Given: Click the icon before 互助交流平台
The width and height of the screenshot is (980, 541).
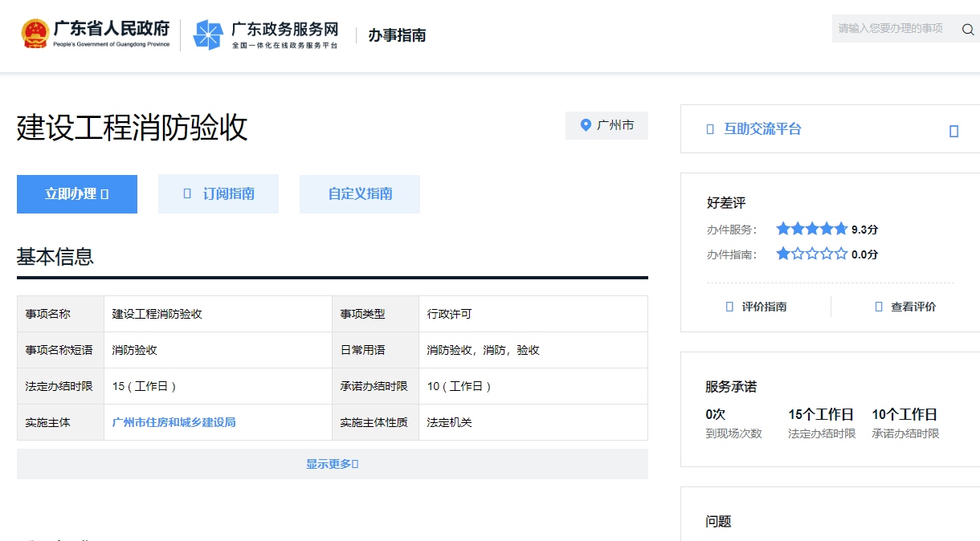Looking at the screenshot, I should [x=710, y=128].
